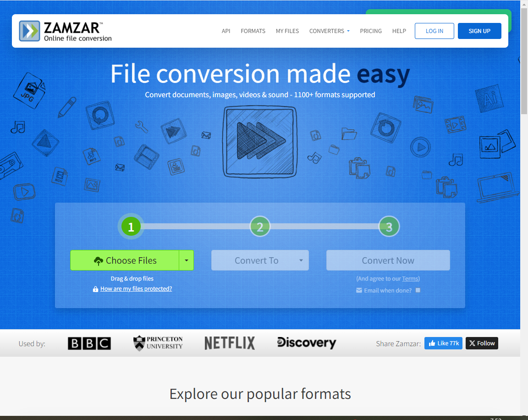Click the Convert Now button

click(388, 260)
